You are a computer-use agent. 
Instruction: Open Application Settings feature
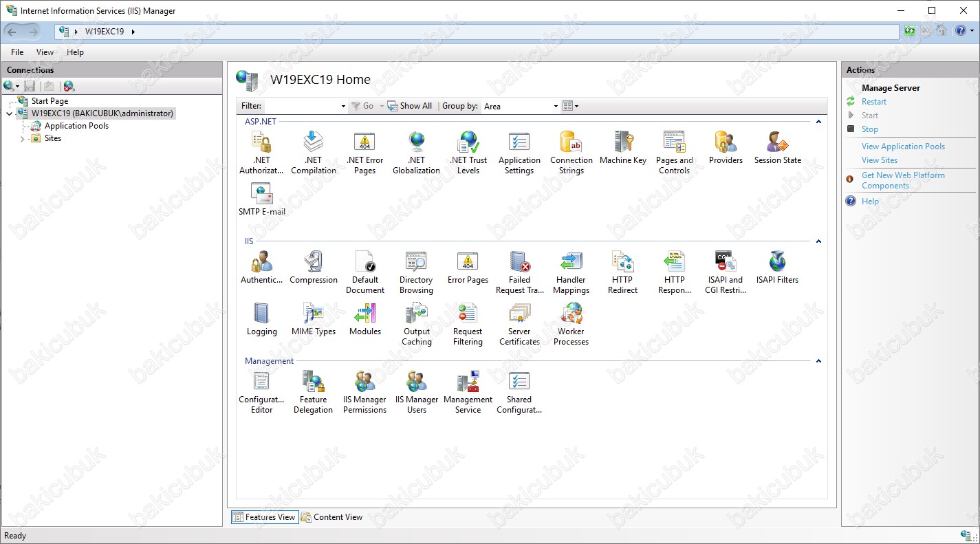519,153
